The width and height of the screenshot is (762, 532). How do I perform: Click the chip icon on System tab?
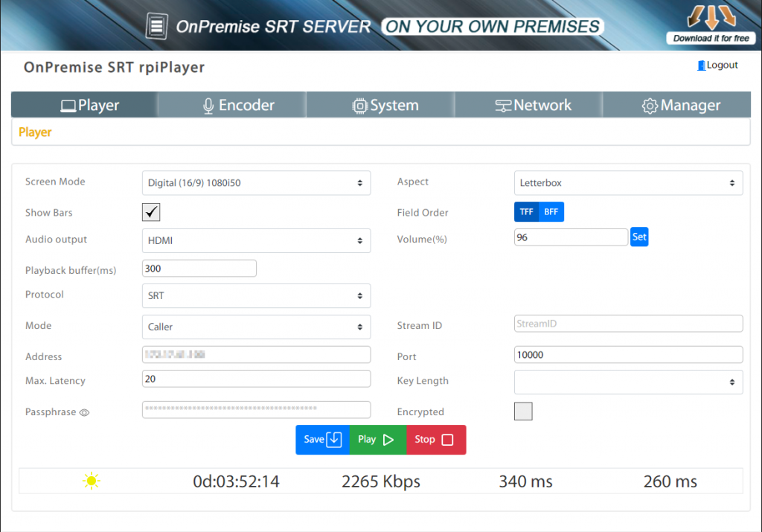pyautogui.click(x=360, y=106)
